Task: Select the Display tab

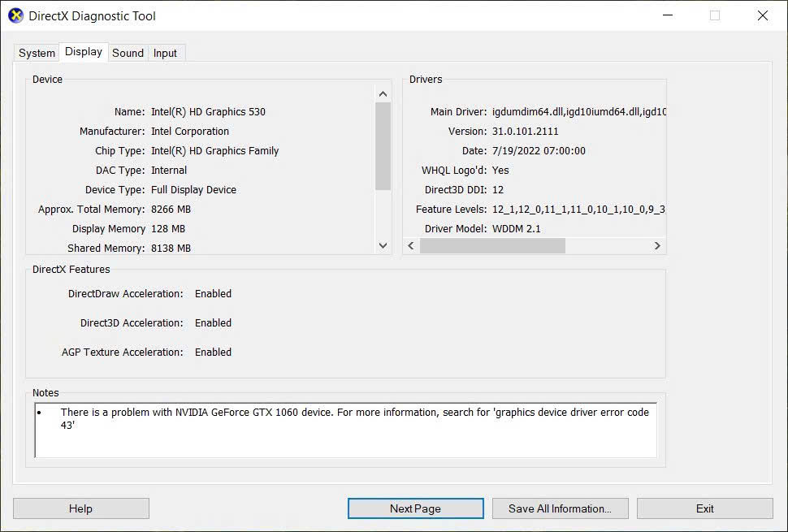Action: [84, 52]
